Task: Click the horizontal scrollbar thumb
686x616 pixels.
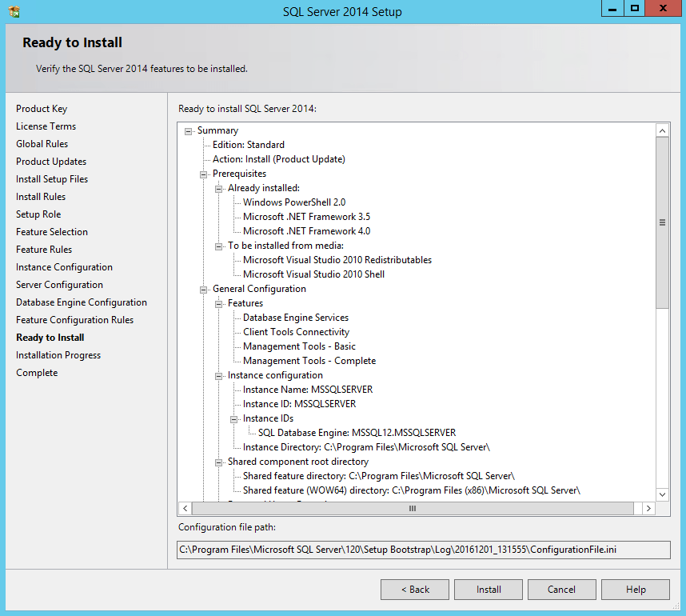Action: (x=413, y=508)
